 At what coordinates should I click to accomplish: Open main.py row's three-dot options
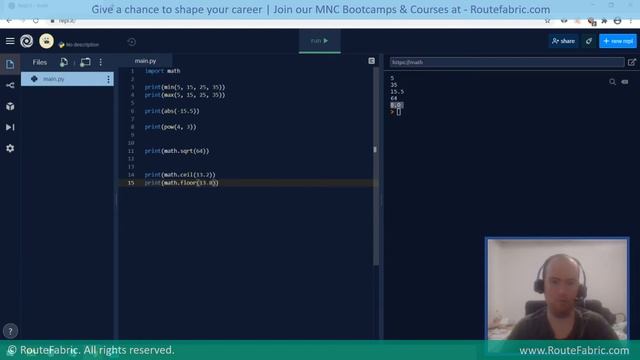(108, 79)
